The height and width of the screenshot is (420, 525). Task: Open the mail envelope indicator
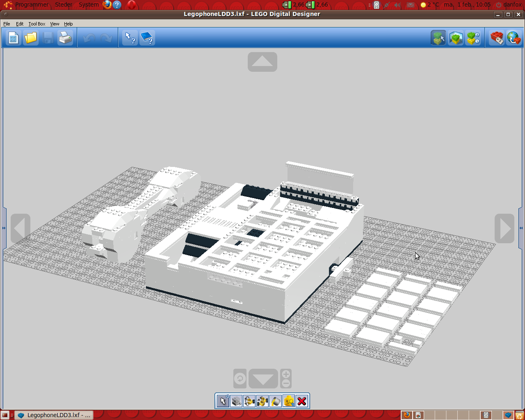(x=410, y=5)
